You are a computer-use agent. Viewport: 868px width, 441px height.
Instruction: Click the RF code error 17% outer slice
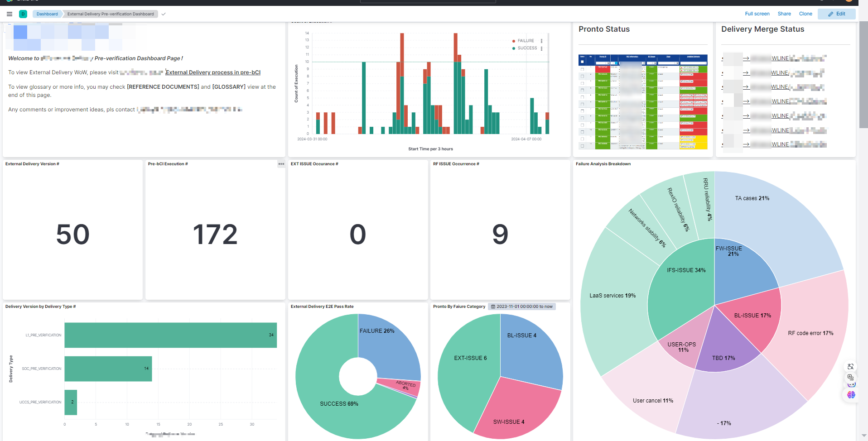click(x=811, y=335)
